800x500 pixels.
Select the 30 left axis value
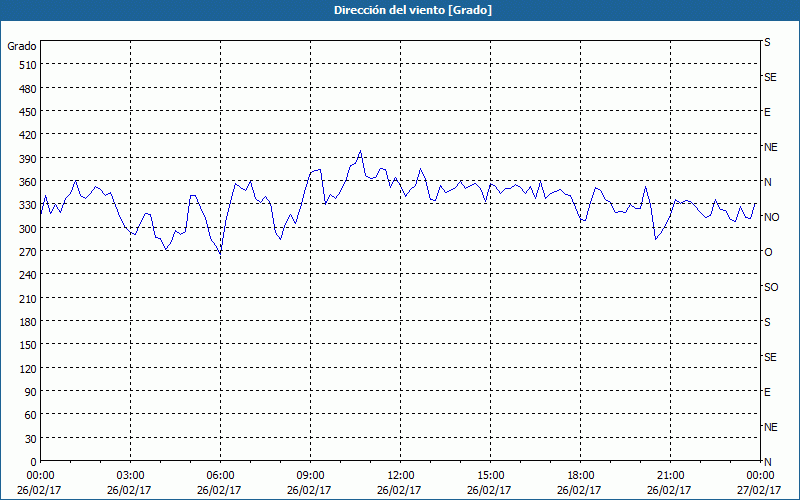click(31, 439)
